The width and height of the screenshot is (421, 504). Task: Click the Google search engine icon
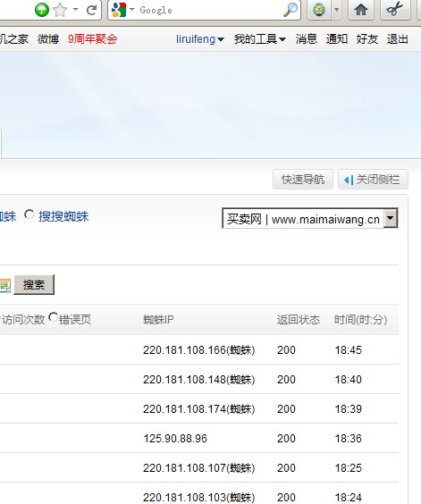pyautogui.click(x=118, y=10)
